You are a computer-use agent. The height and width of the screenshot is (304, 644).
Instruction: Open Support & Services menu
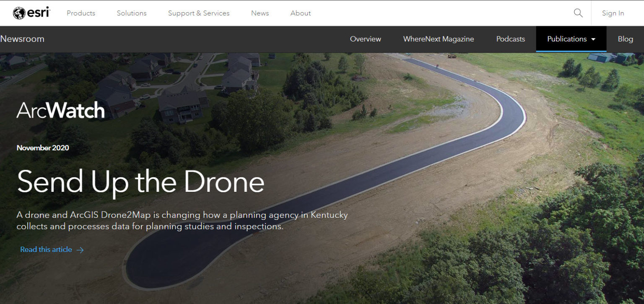point(199,13)
